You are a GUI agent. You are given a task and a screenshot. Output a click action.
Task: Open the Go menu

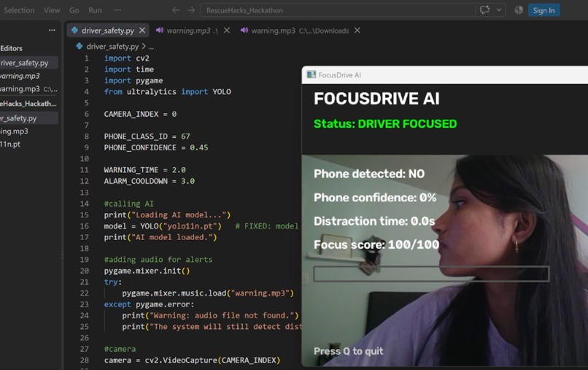coord(74,10)
